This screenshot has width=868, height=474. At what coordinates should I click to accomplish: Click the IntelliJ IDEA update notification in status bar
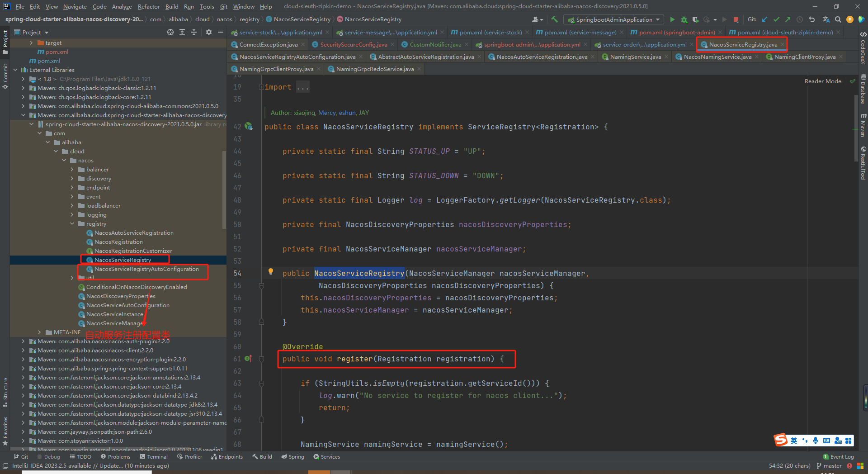(90, 466)
